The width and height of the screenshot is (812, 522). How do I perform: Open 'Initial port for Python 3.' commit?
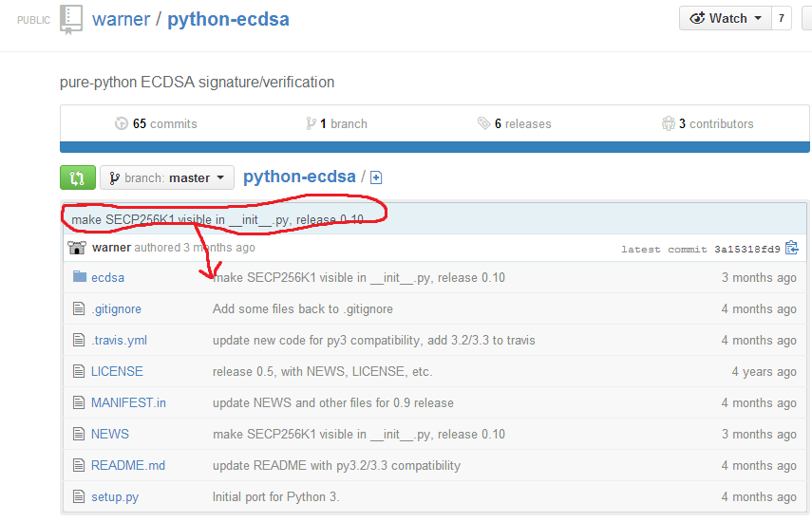[275, 497]
